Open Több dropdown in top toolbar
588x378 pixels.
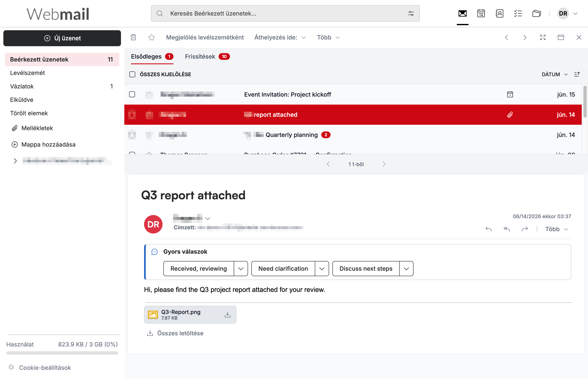[328, 37]
